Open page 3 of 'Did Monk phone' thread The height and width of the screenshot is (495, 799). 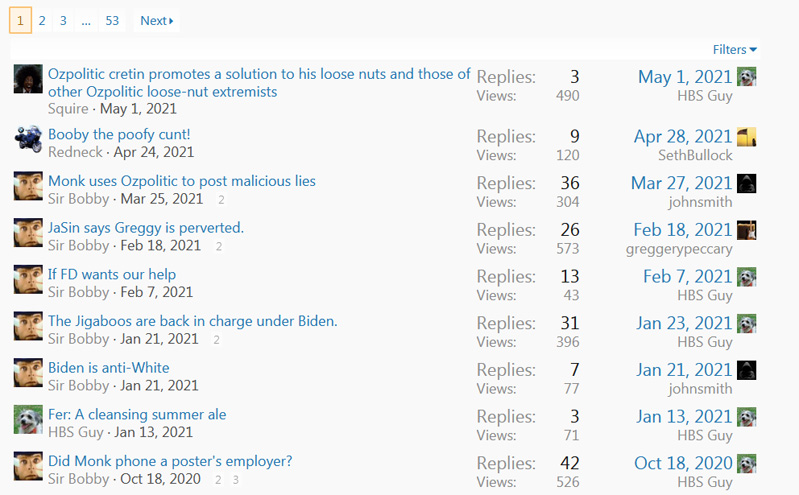pos(235,480)
